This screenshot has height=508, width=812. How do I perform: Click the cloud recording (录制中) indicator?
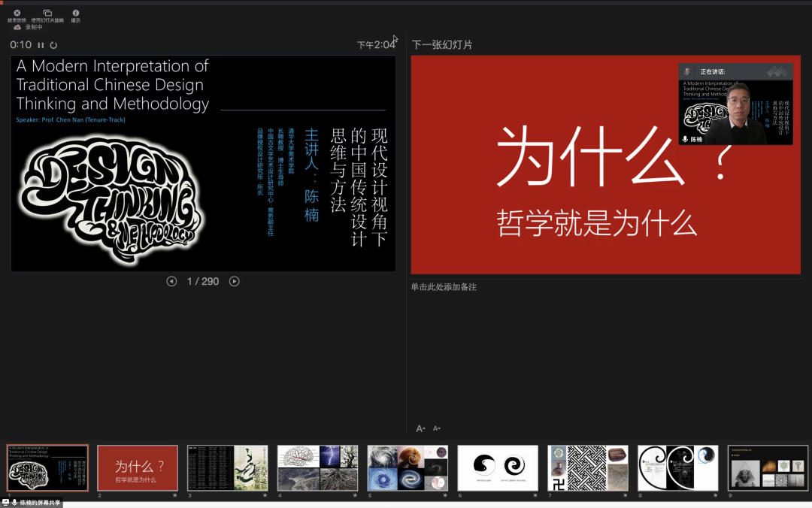coord(17,27)
